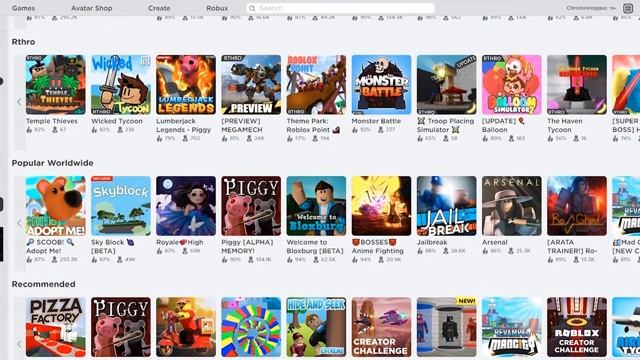
Task: Open Wicked Tycoon game thumbnail
Action: tap(121, 85)
